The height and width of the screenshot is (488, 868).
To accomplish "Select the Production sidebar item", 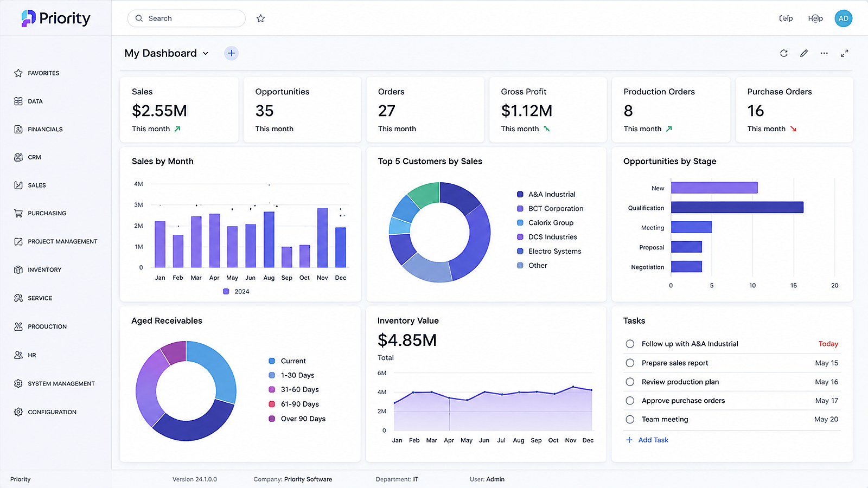I will pyautogui.click(x=40, y=326).
